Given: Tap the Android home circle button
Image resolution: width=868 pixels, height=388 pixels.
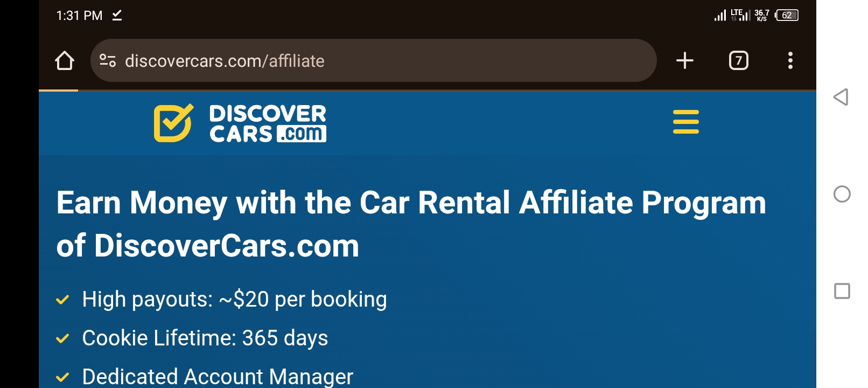Looking at the screenshot, I should click(x=842, y=194).
